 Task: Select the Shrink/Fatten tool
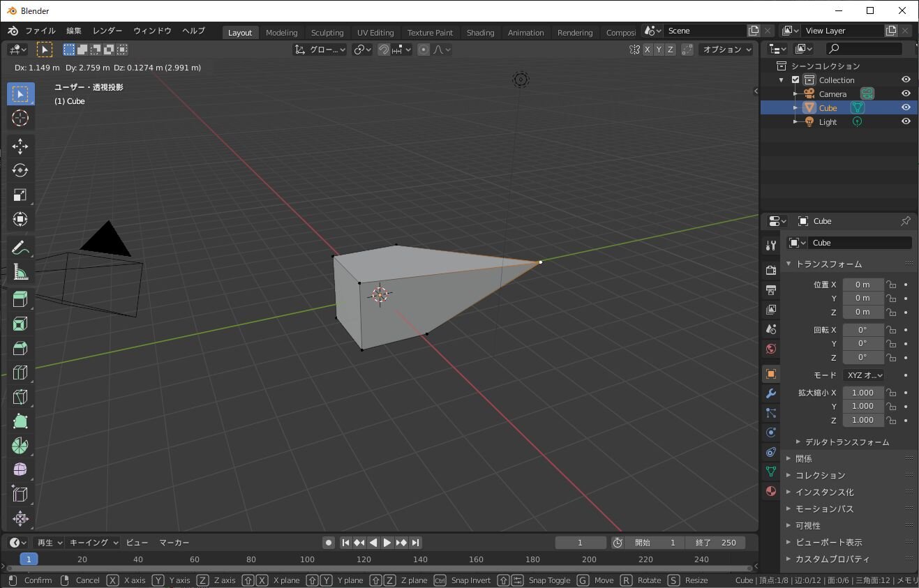coord(20,518)
